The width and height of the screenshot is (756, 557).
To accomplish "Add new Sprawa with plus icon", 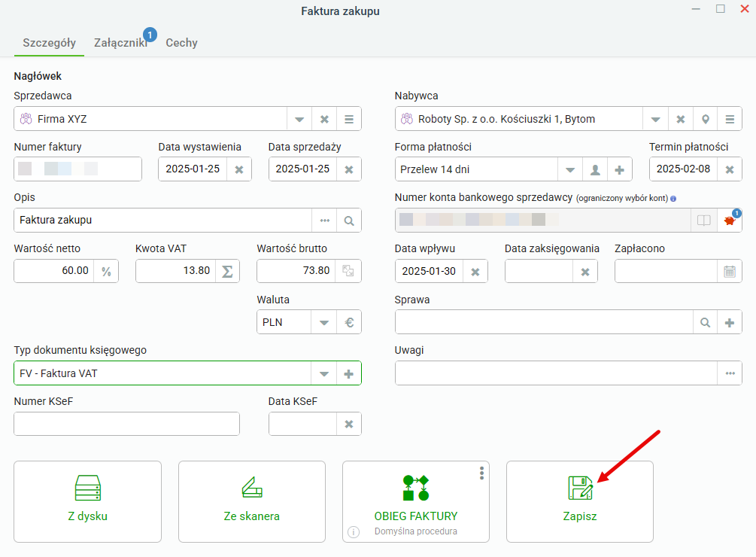I will click(x=730, y=322).
